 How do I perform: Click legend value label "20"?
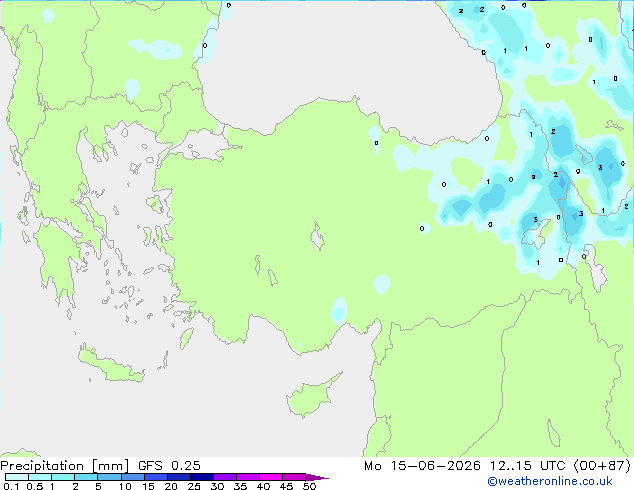pyautogui.click(x=171, y=486)
